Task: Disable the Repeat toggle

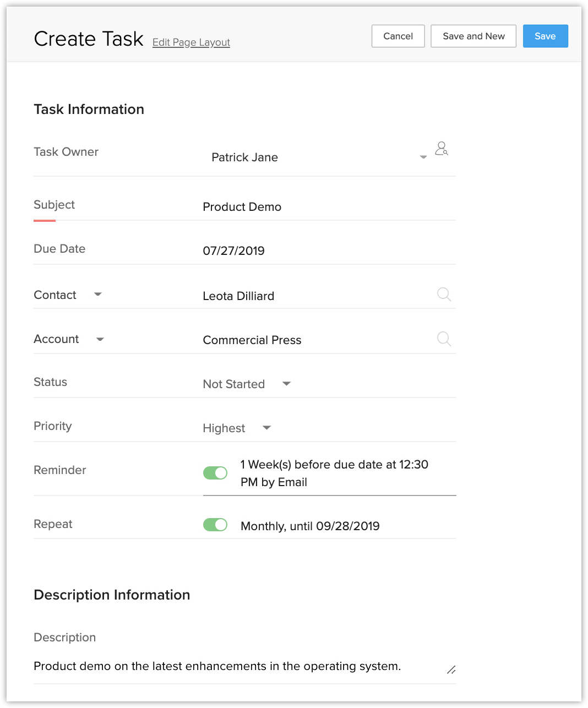Action: (215, 525)
